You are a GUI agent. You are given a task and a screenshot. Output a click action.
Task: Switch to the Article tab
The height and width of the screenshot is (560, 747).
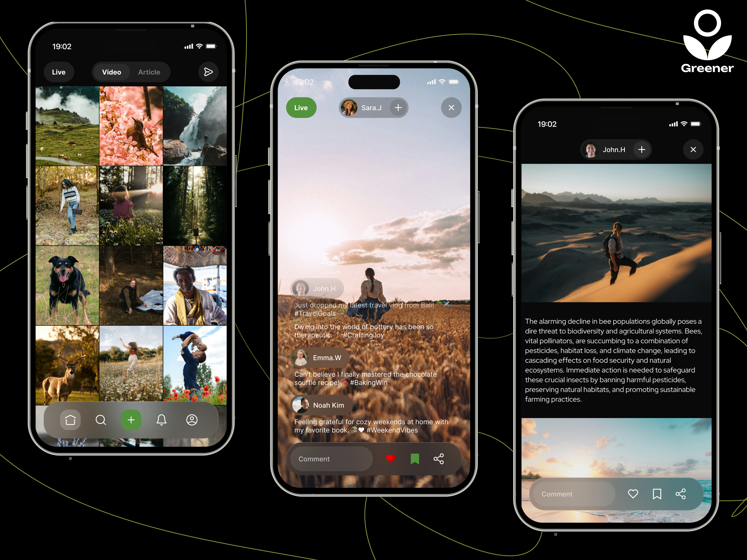(x=149, y=72)
